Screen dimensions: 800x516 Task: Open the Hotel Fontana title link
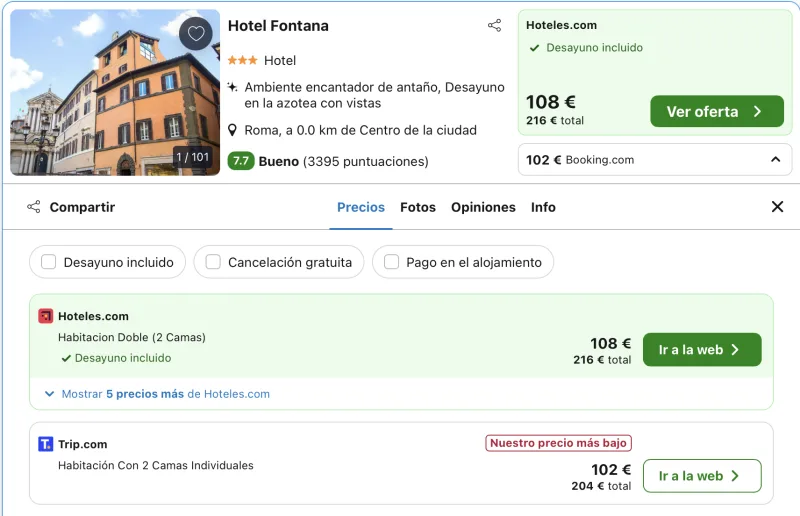(x=278, y=26)
